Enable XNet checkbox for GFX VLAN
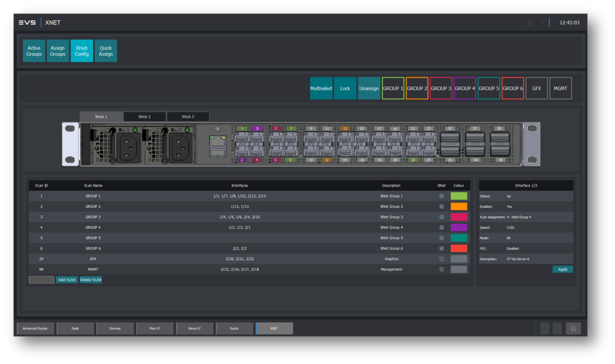The width and height of the screenshot is (615, 364). coord(441,259)
